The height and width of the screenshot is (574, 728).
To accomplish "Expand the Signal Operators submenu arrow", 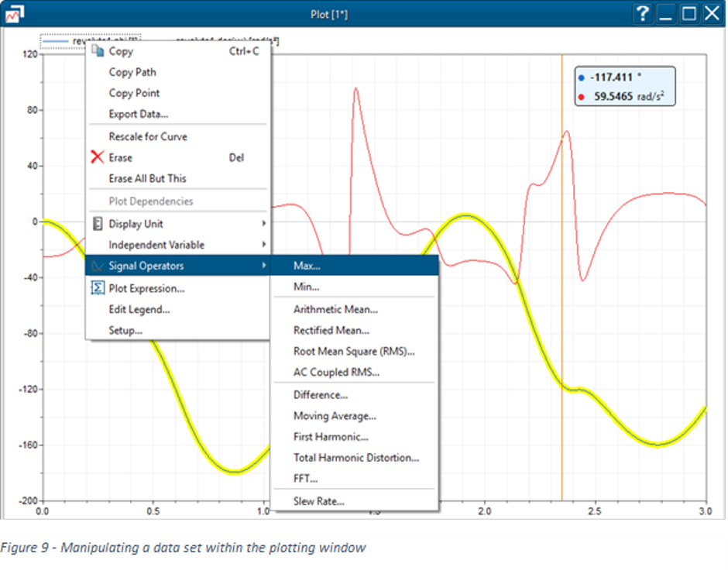I will [x=264, y=265].
